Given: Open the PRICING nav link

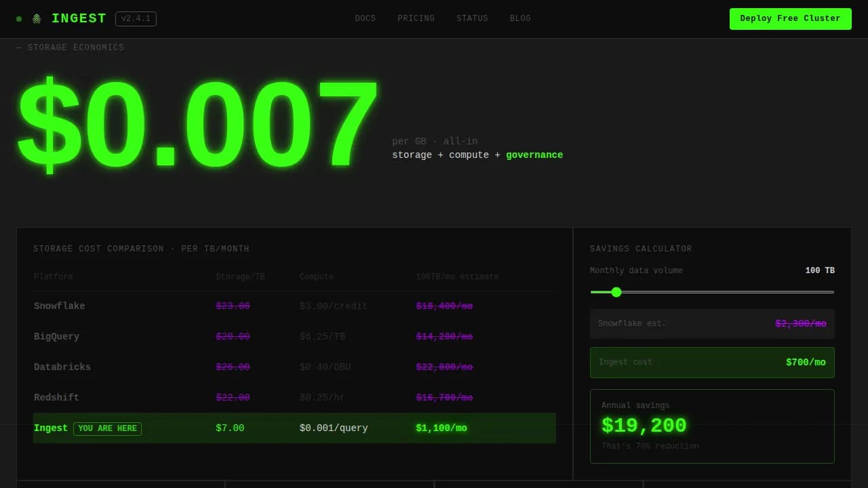Looking at the screenshot, I should coord(416,19).
